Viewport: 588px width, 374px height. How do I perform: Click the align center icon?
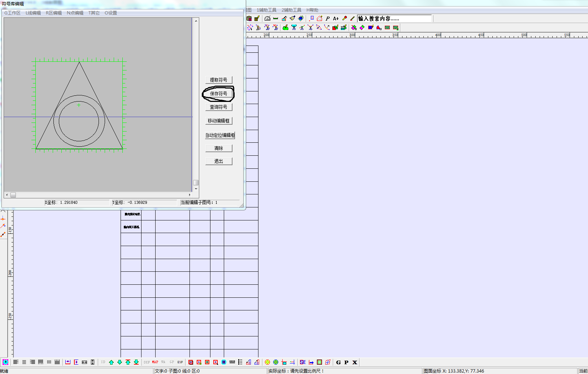[24, 362]
